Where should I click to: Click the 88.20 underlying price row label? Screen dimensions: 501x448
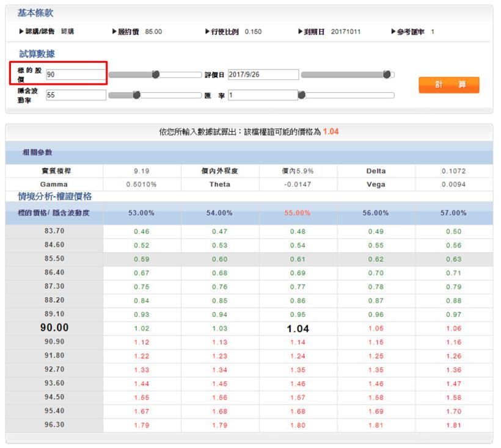point(54,300)
